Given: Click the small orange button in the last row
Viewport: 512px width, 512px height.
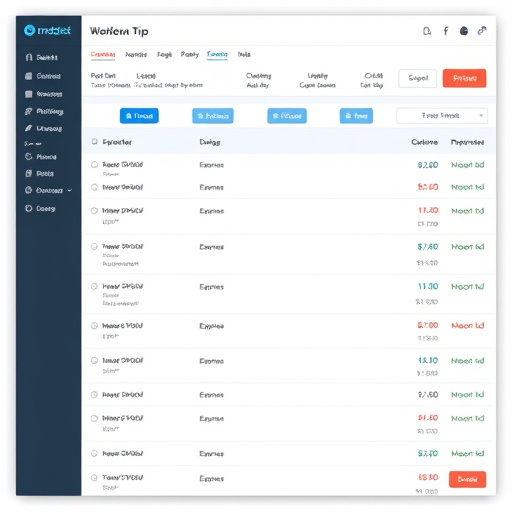Looking at the screenshot, I should 467,479.
